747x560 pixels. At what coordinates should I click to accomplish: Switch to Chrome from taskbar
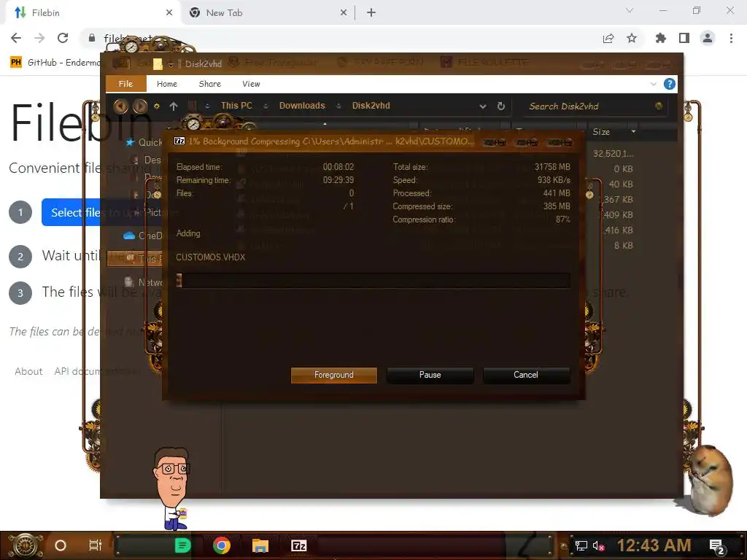click(x=222, y=545)
